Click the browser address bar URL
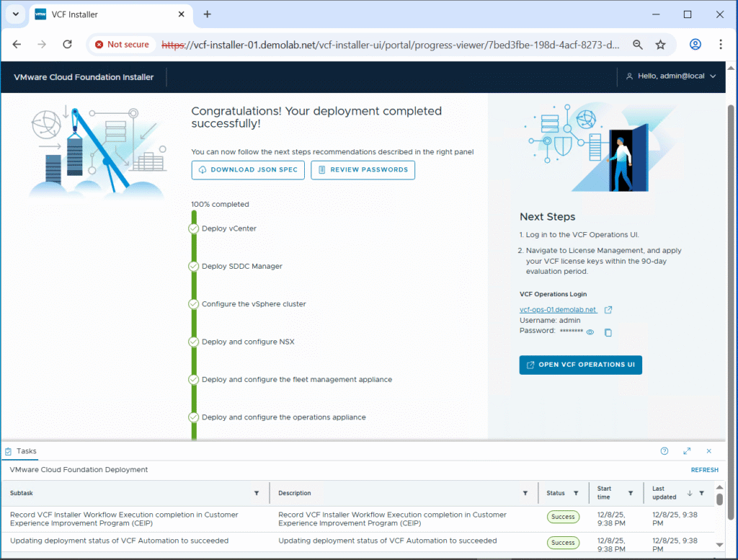The width and height of the screenshot is (738, 560). [x=389, y=45]
